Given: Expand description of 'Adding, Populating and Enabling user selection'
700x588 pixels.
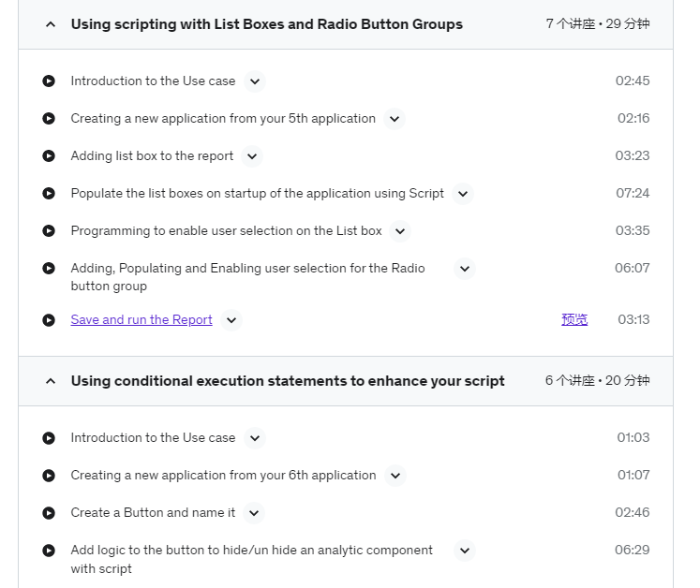Looking at the screenshot, I should coord(465,269).
